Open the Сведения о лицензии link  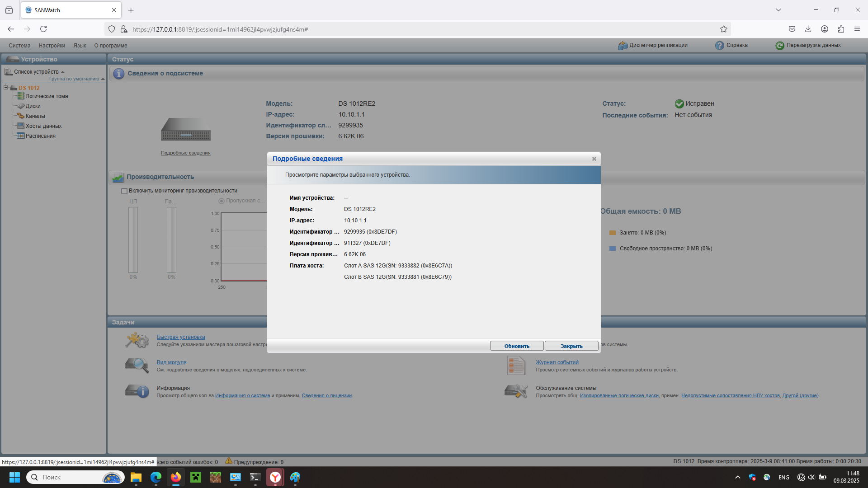tap(326, 396)
